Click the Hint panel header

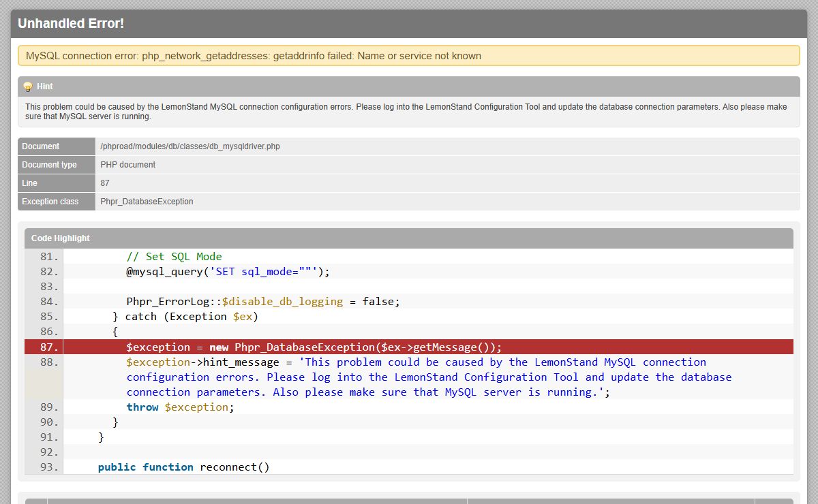[x=409, y=86]
